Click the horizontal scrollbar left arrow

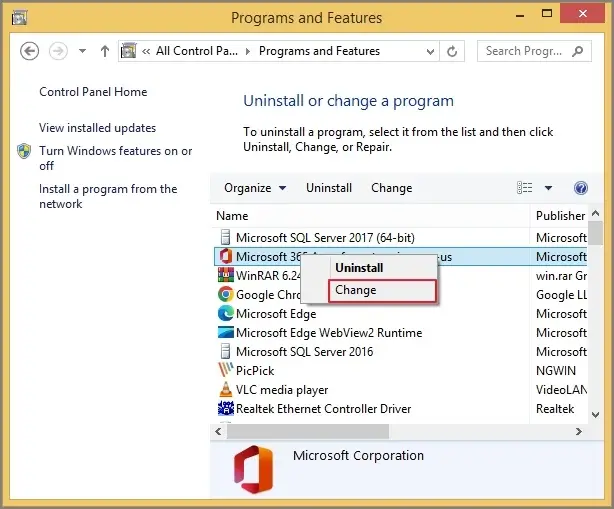218,431
